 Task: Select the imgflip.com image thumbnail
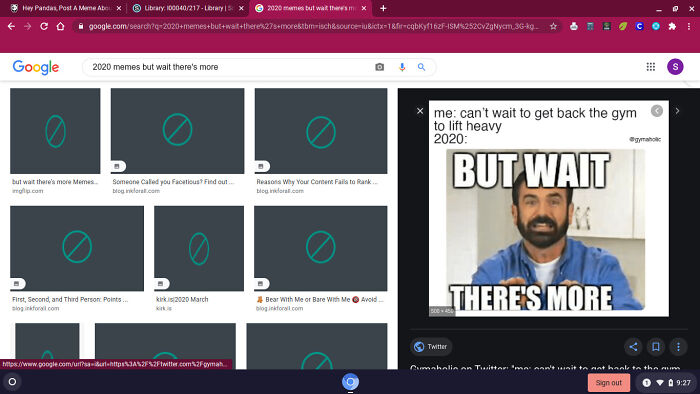pyautogui.click(x=55, y=131)
